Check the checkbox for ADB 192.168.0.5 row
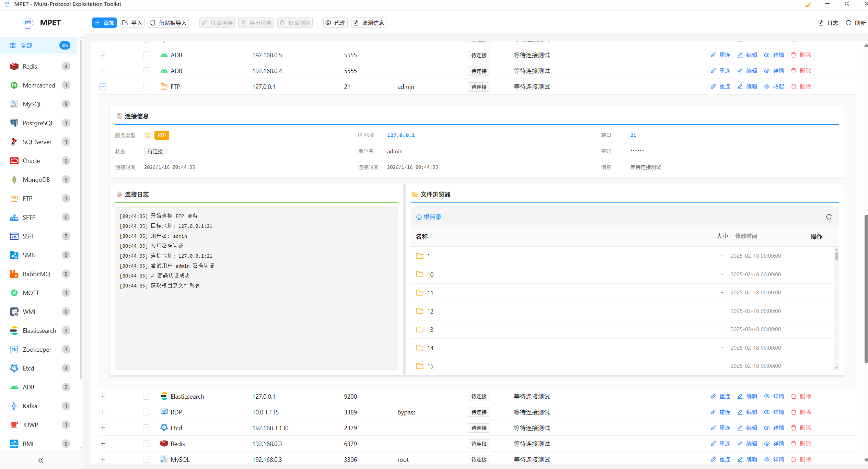Viewport: 868px width, 469px height. [x=147, y=55]
